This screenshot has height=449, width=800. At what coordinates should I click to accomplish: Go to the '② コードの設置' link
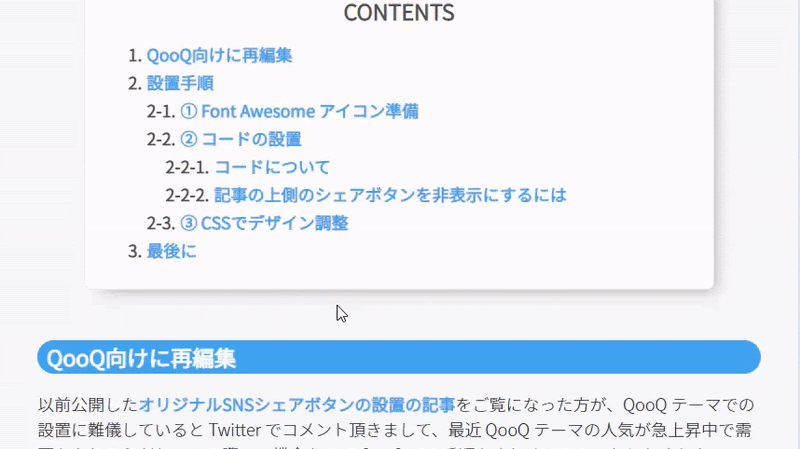tap(241, 139)
